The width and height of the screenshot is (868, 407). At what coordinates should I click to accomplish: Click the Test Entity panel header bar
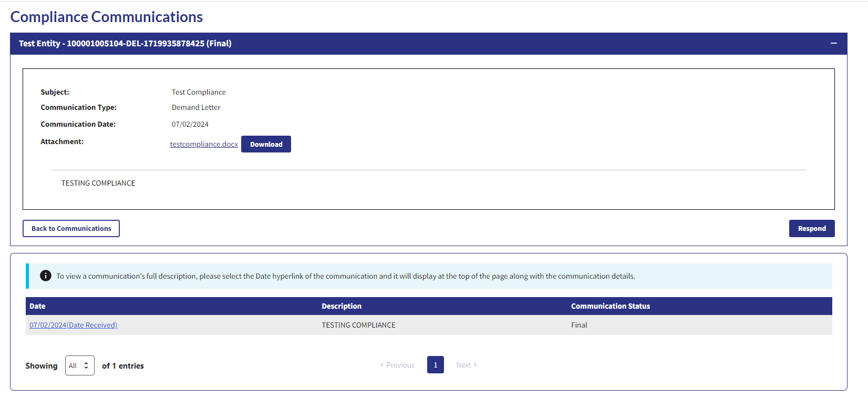pyautogui.click(x=420, y=44)
